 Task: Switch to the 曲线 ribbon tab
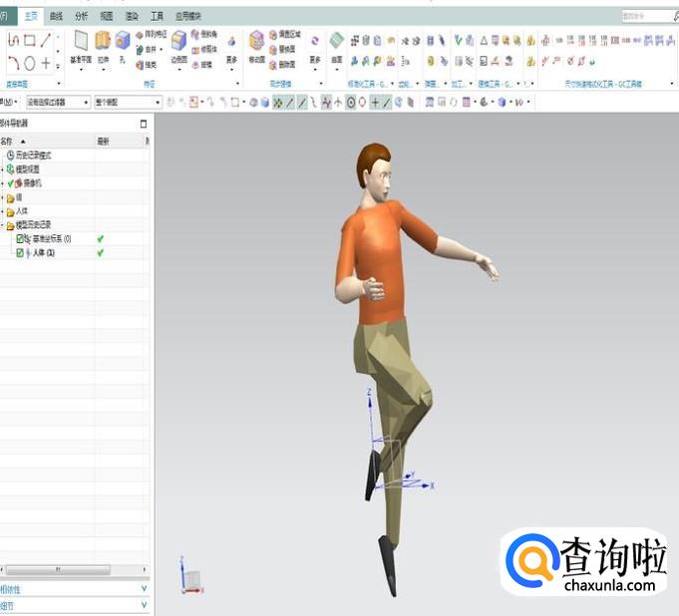tap(56, 16)
